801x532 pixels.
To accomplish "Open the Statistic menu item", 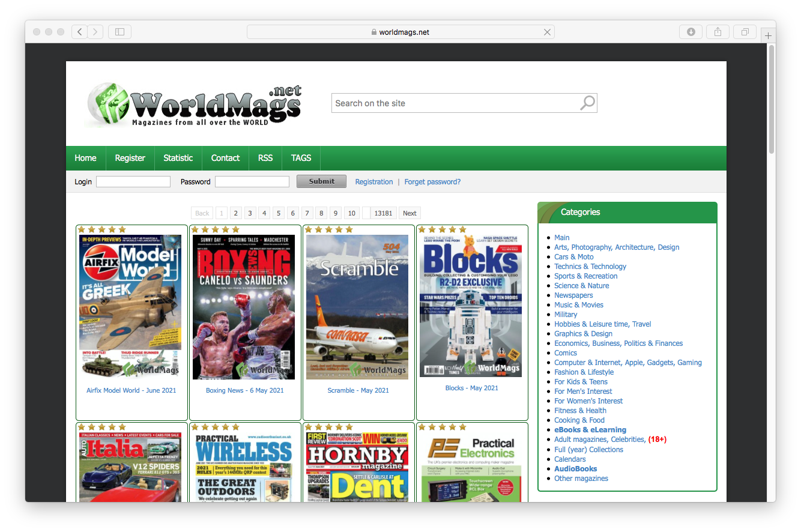I will (x=178, y=158).
